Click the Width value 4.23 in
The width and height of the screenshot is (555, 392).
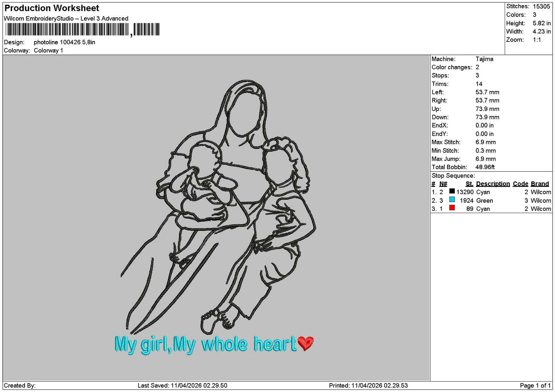click(542, 31)
